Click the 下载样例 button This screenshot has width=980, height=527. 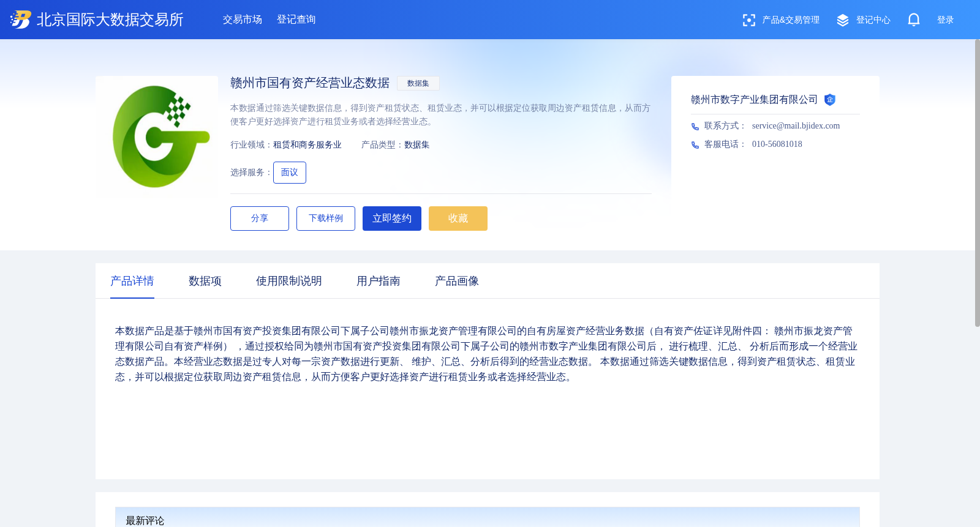click(x=326, y=219)
